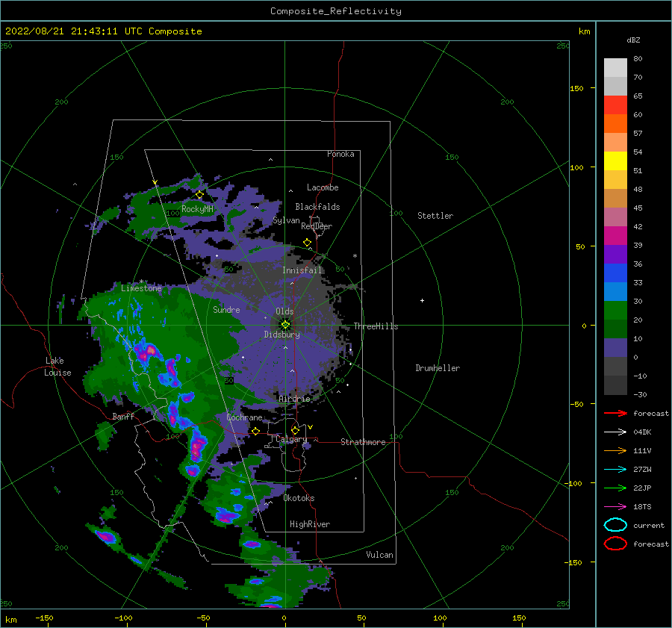Viewport: 672px width, 628px height.
Task: Click the Okotoks label
Action: click(x=299, y=498)
